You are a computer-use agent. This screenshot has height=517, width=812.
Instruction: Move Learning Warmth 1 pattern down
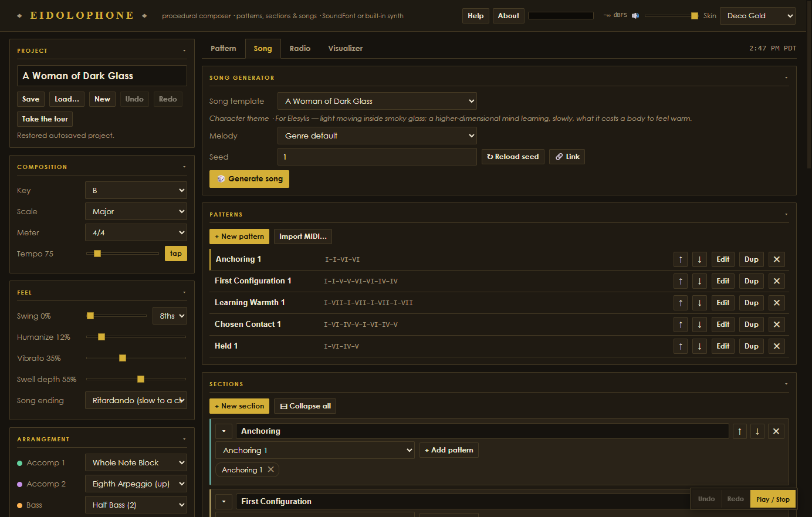699,303
